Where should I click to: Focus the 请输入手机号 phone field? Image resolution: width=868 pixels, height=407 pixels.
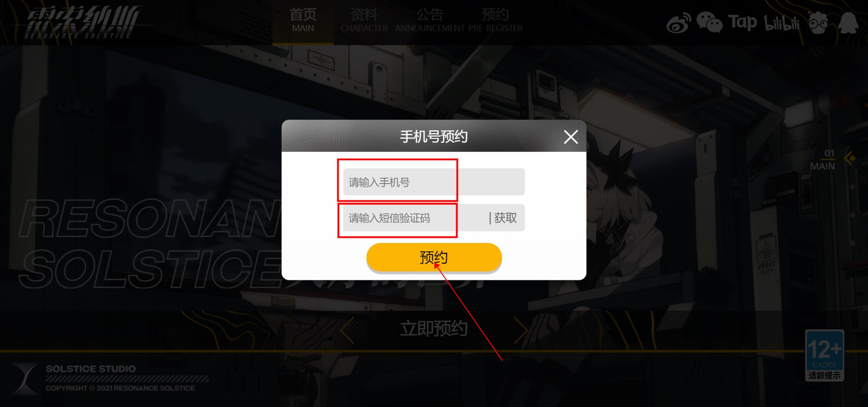(x=434, y=182)
